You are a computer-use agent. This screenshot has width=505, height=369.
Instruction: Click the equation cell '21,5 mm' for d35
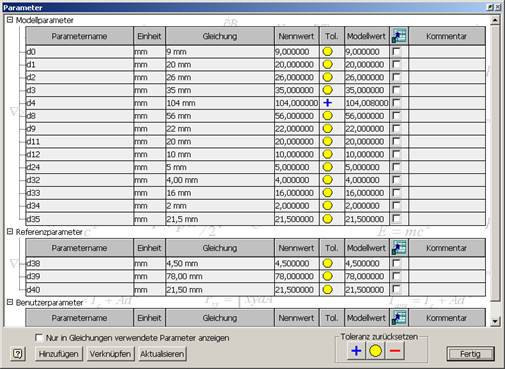220,219
